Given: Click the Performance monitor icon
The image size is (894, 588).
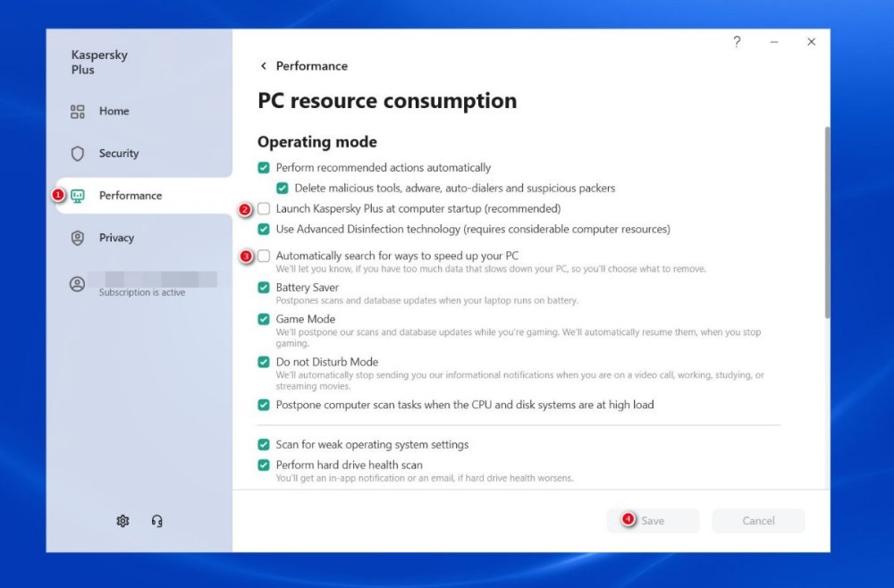Looking at the screenshot, I should [78, 196].
